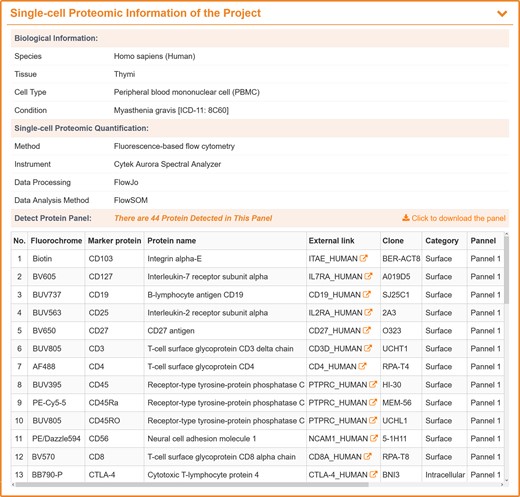Screen dimensions: 520x497
Task: Click the table's vertical scrollbar thumb
Action: tap(507, 270)
